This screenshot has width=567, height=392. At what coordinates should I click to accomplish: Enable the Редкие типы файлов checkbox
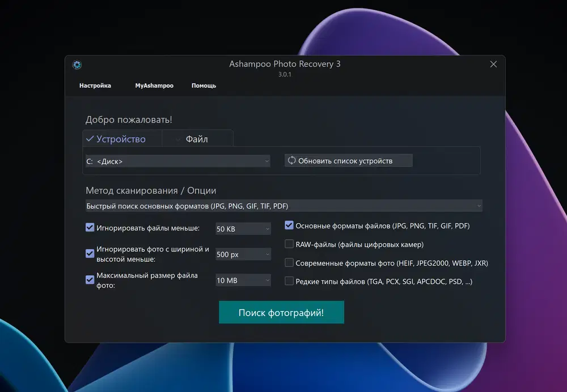(289, 281)
